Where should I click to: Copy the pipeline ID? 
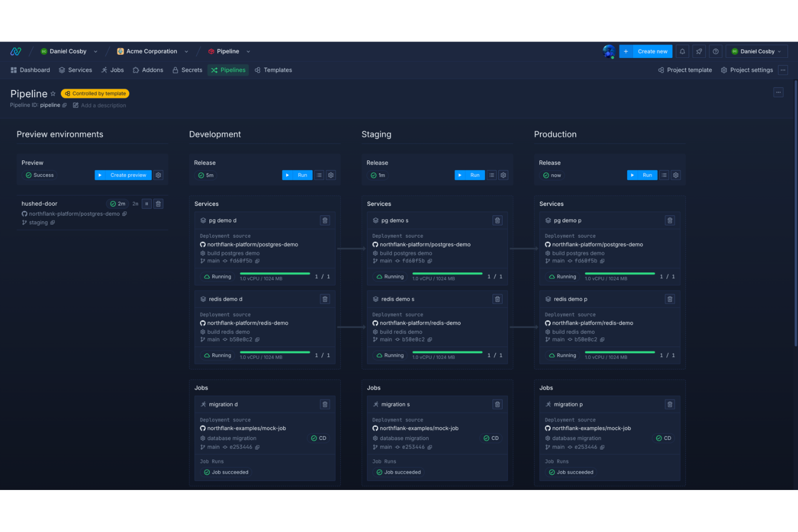pyautogui.click(x=65, y=105)
